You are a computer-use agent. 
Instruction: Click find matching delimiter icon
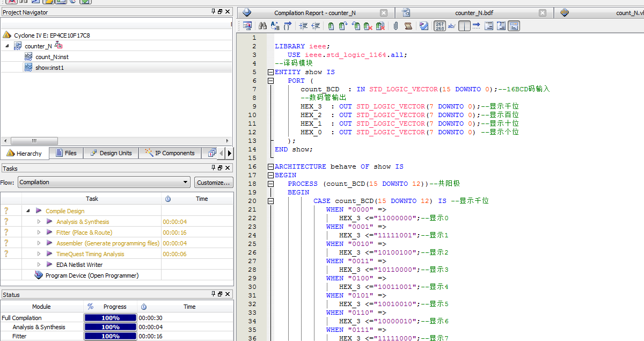288,25
